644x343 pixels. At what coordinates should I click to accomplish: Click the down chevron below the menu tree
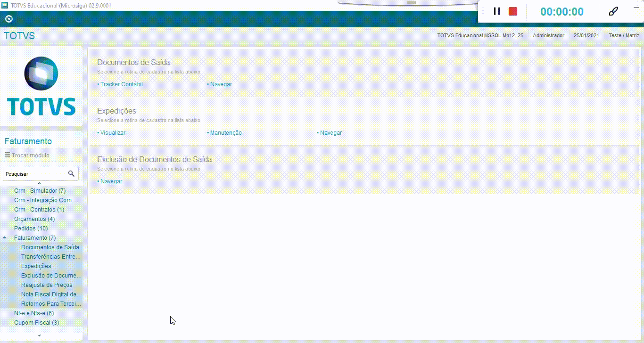click(39, 335)
